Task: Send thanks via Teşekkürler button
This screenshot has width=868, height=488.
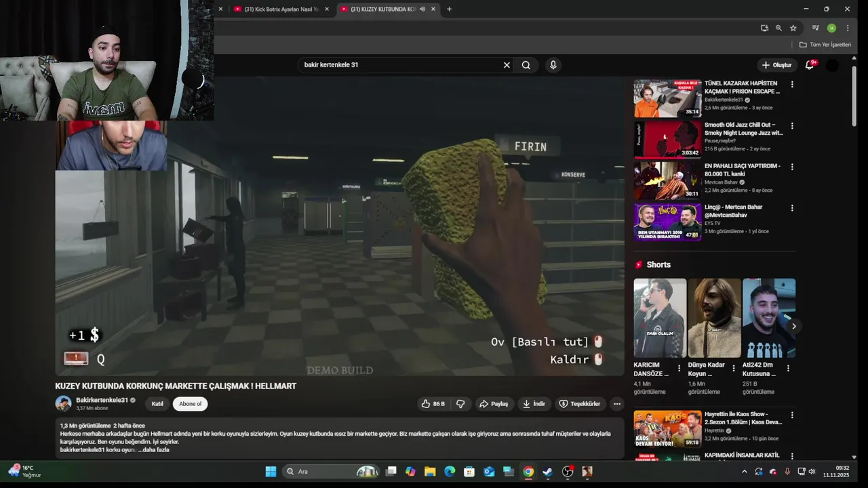Action: pyautogui.click(x=579, y=404)
